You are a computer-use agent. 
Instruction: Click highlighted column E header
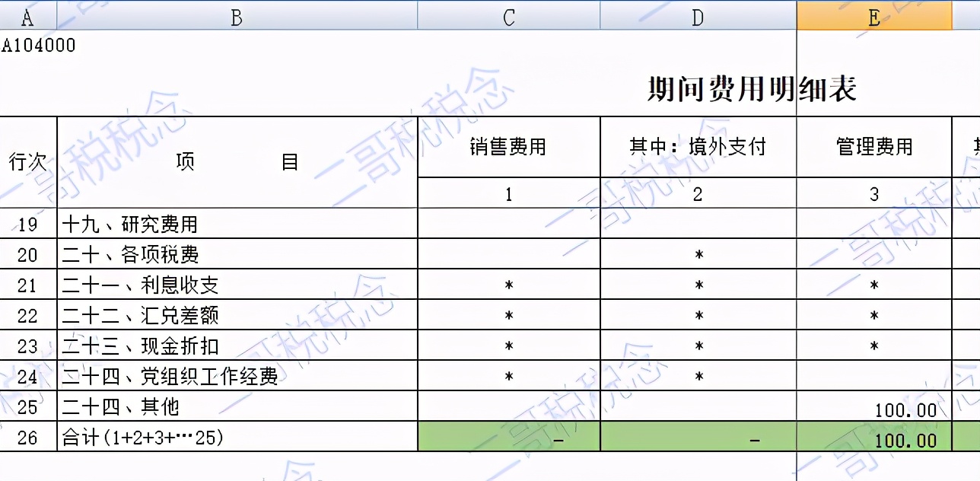click(x=873, y=17)
